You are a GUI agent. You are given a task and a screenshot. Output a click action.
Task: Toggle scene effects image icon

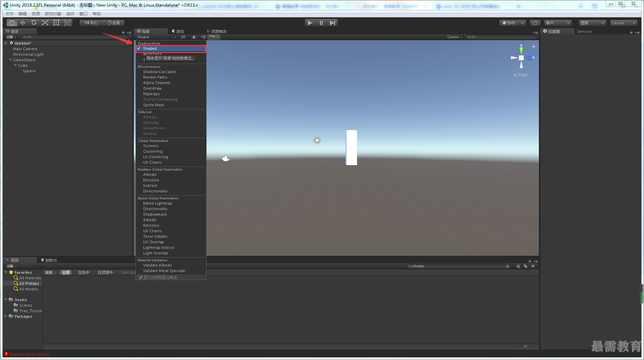(x=212, y=37)
